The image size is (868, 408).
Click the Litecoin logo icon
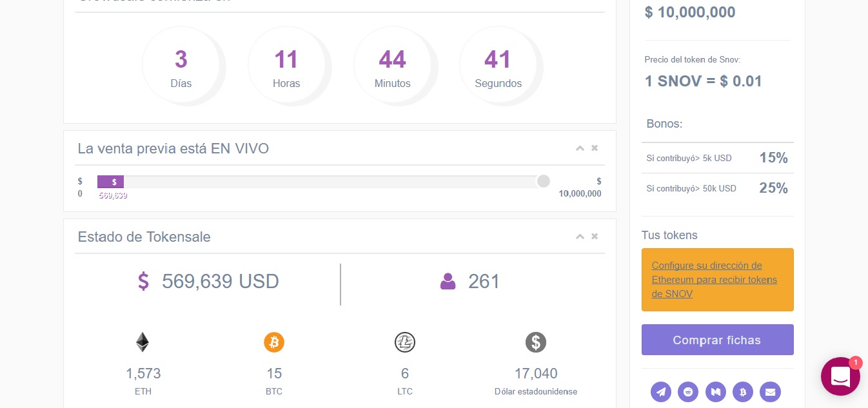(x=405, y=342)
